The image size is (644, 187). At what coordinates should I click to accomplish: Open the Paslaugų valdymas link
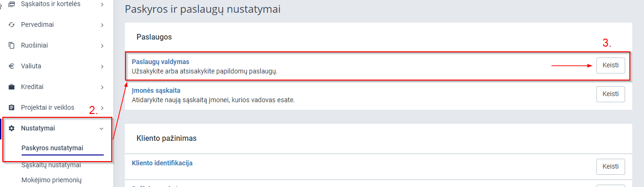pyautogui.click(x=160, y=62)
